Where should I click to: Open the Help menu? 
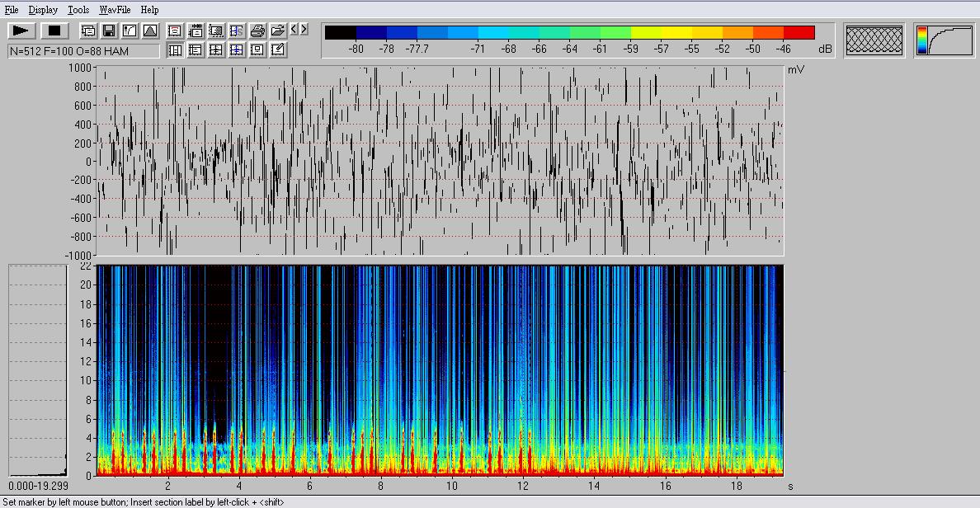[x=149, y=10]
